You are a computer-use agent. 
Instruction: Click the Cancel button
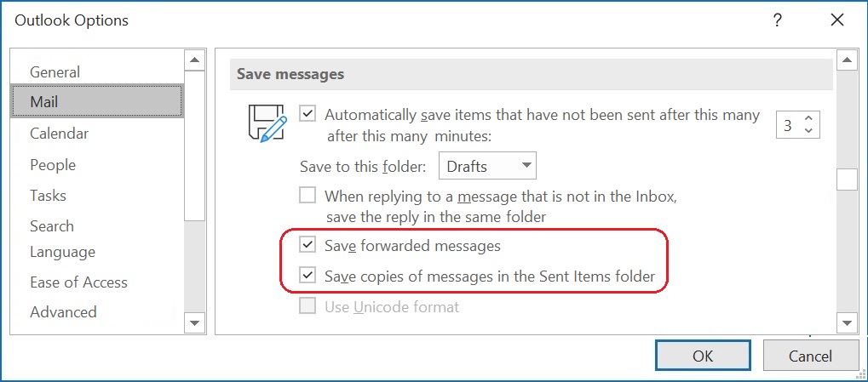(x=809, y=356)
